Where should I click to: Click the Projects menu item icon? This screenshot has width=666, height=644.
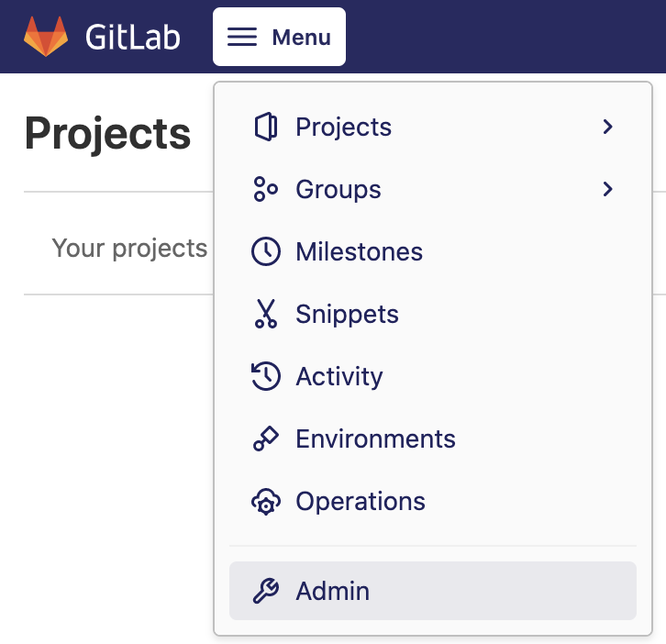coord(265,128)
